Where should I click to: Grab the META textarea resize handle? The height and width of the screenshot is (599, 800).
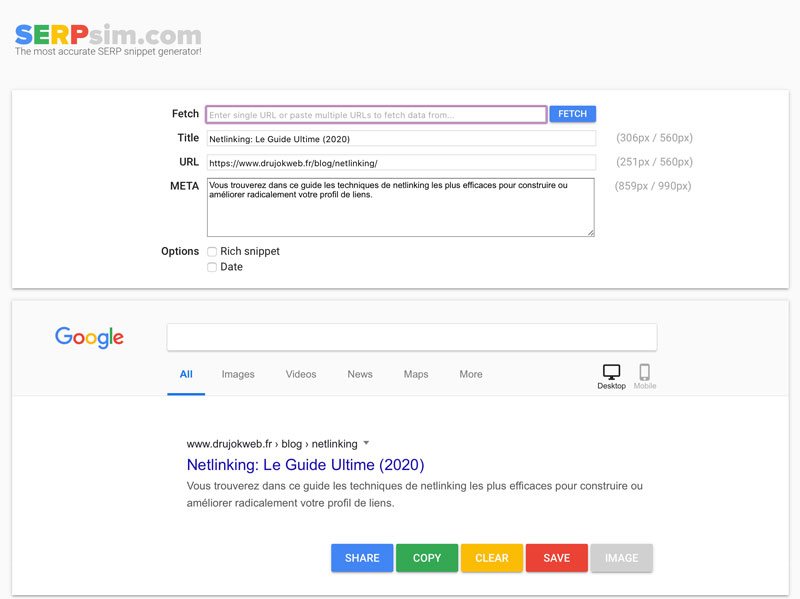click(x=591, y=233)
